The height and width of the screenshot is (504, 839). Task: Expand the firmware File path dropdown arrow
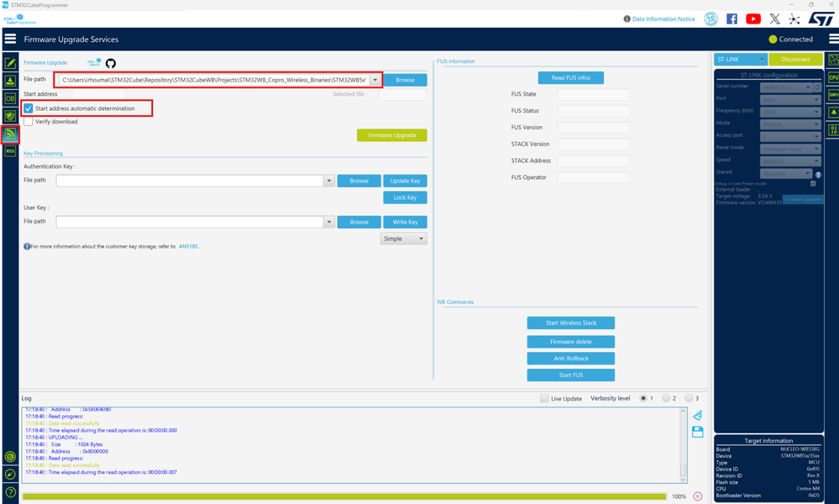click(x=375, y=81)
